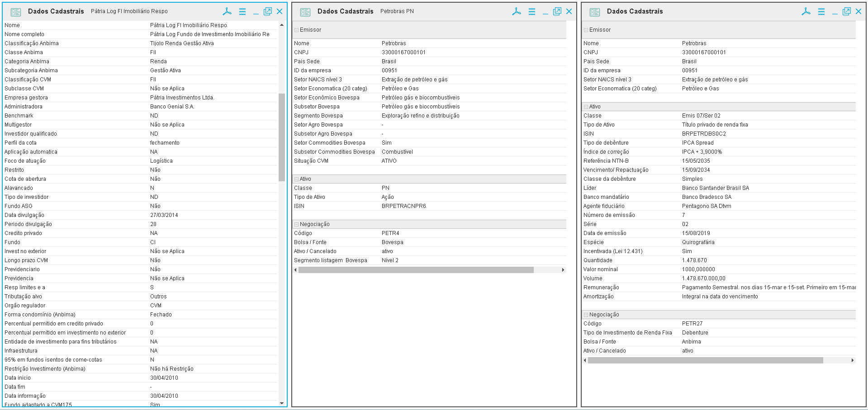The height and width of the screenshot is (410, 868).
Task: Click the 'Benchmark' row label
Action: click(x=19, y=116)
